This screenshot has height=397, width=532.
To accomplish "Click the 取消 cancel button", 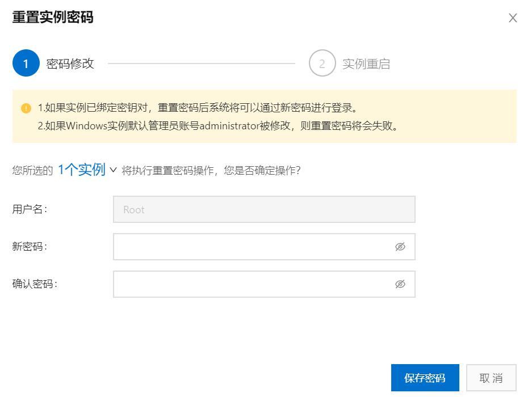I will click(x=491, y=378).
